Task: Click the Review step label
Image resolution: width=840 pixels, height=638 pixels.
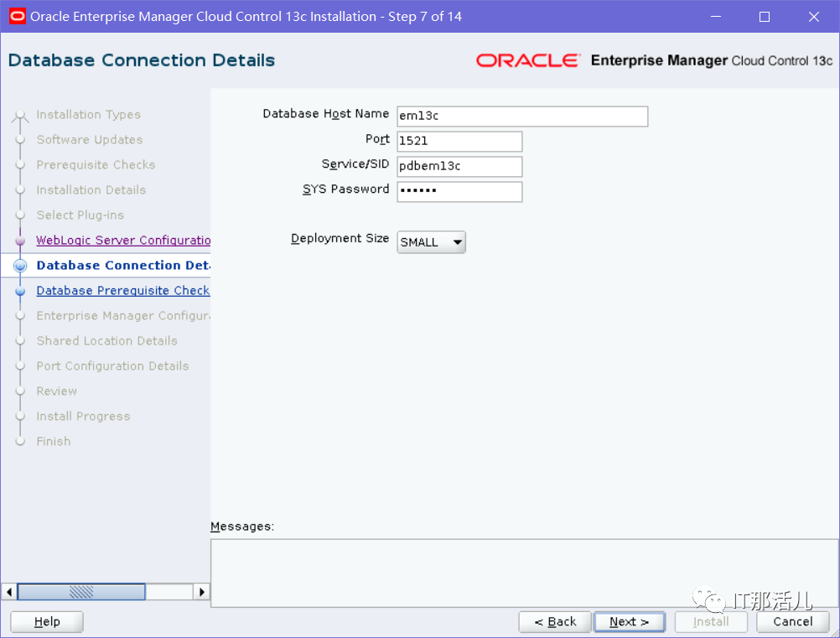Action: coord(57,391)
